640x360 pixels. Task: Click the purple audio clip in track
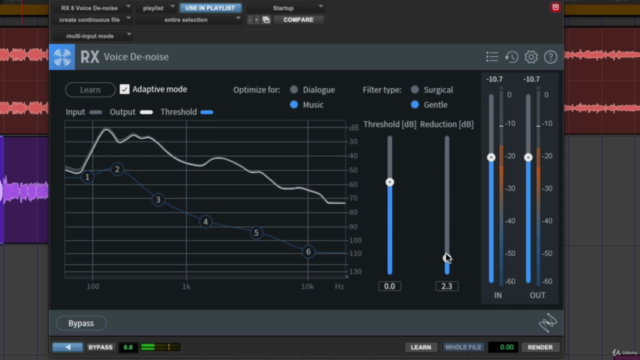pyautogui.click(x=24, y=190)
